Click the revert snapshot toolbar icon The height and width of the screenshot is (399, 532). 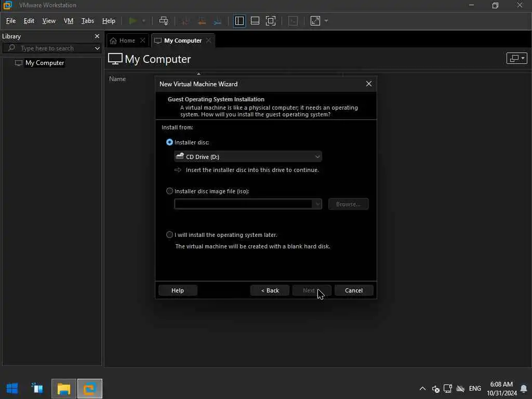tap(202, 21)
